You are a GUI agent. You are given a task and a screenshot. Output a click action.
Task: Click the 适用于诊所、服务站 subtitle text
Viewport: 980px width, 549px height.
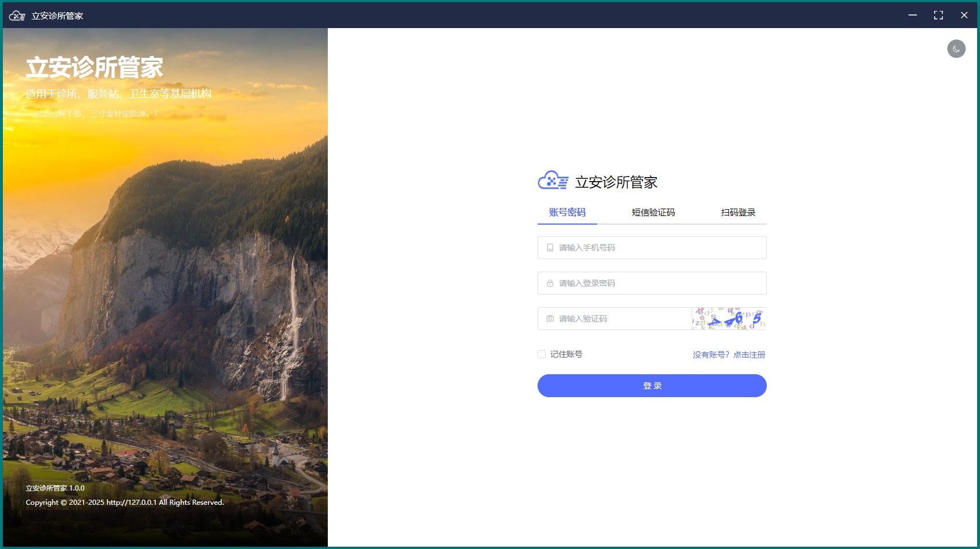click(x=119, y=93)
